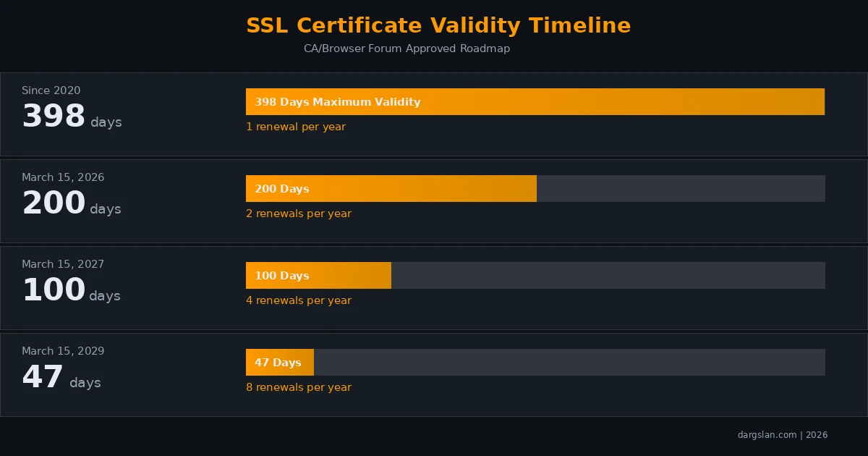
Task: Click the March 15, 2027 date text
Action: point(63,264)
